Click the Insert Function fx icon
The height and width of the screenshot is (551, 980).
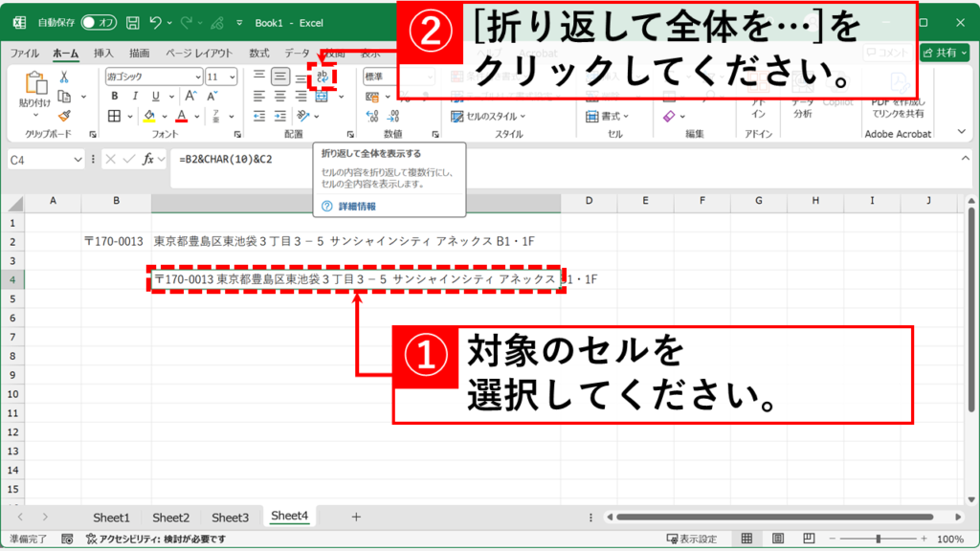click(148, 160)
